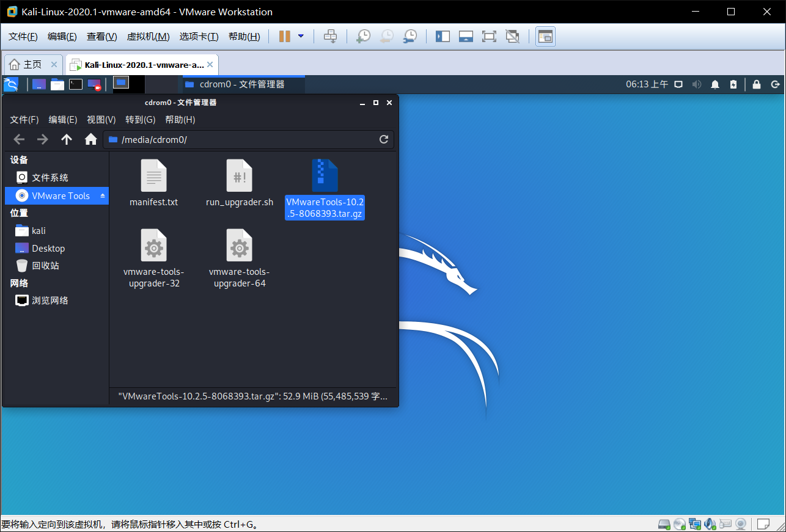Switch to Unity mode in VMware toolbar
This screenshot has width=786, height=532.
512,37
